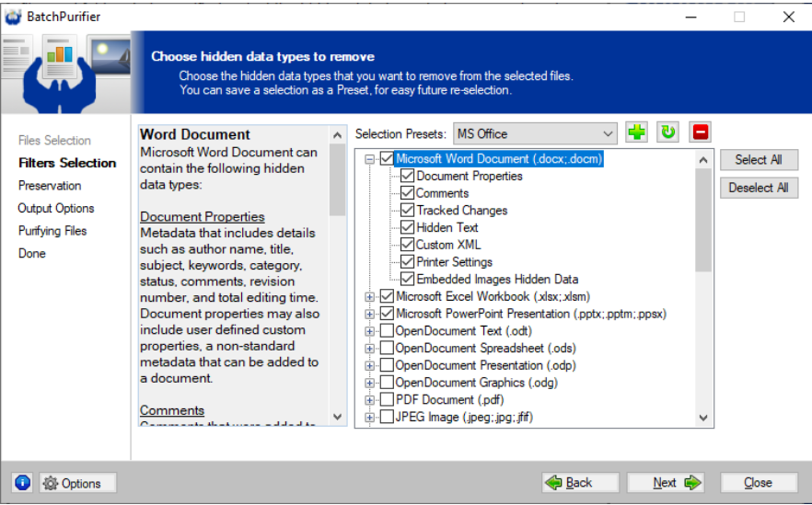Screen dimensions: 812x505
Task: Go to the Files Selection step
Action: point(54,141)
